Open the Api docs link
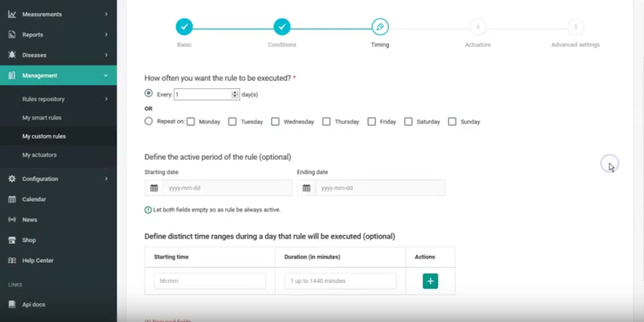 point(33,304)
